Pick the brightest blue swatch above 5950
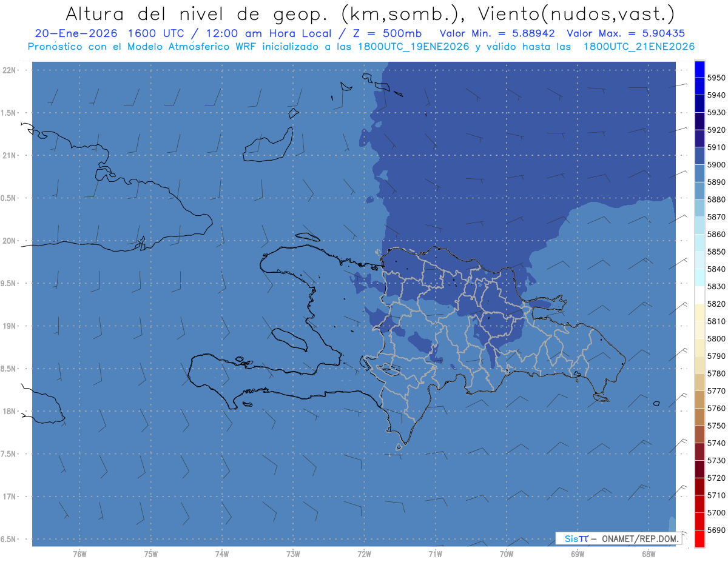 pyautogui.click(x=699, y=69)
